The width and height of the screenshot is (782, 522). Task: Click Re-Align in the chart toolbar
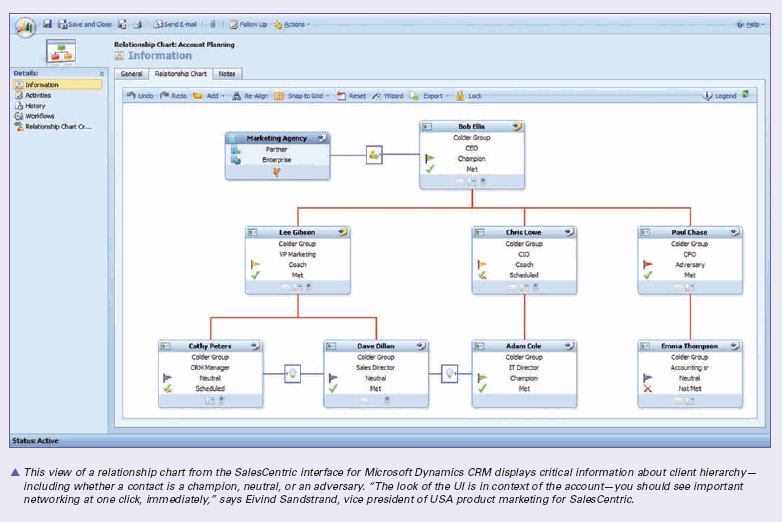(x=249, y=96)
